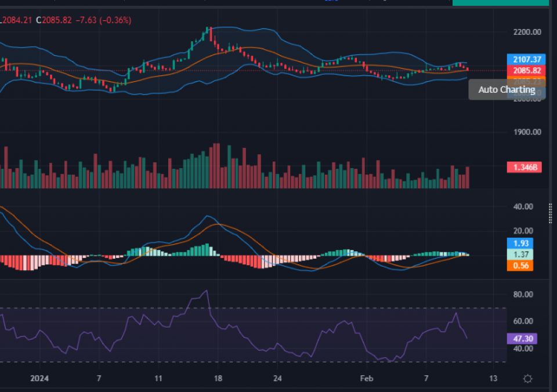Viewport: 557px width, 392px height.
Task: Click the blue 1.93 MACD value label
Action: (520, 243)
